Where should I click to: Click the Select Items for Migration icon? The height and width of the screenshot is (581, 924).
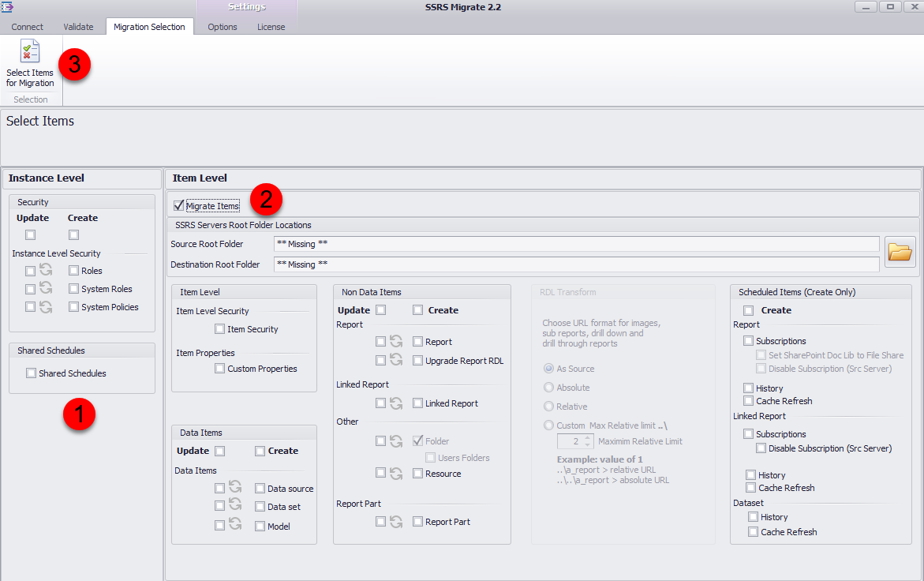(x=29, y=51)
